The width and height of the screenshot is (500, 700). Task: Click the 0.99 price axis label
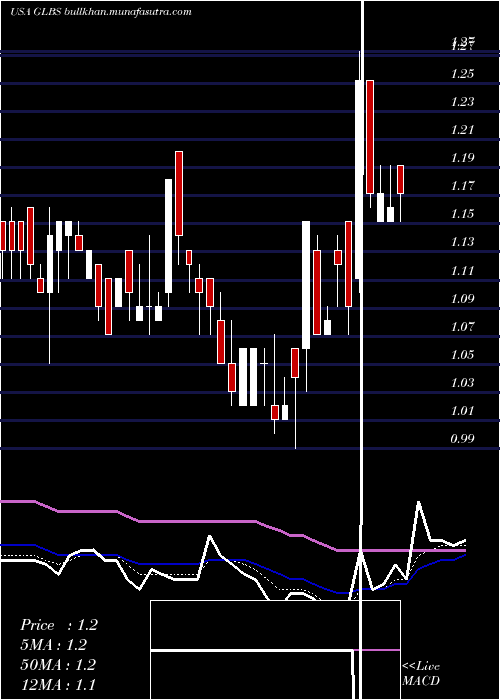pos(462,439)
